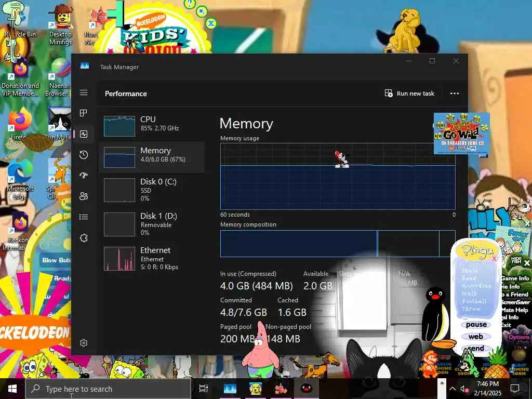Click send button in the Pingu widget
The height and width of the screenshot is (399, 532).
(x=476, y=348)
